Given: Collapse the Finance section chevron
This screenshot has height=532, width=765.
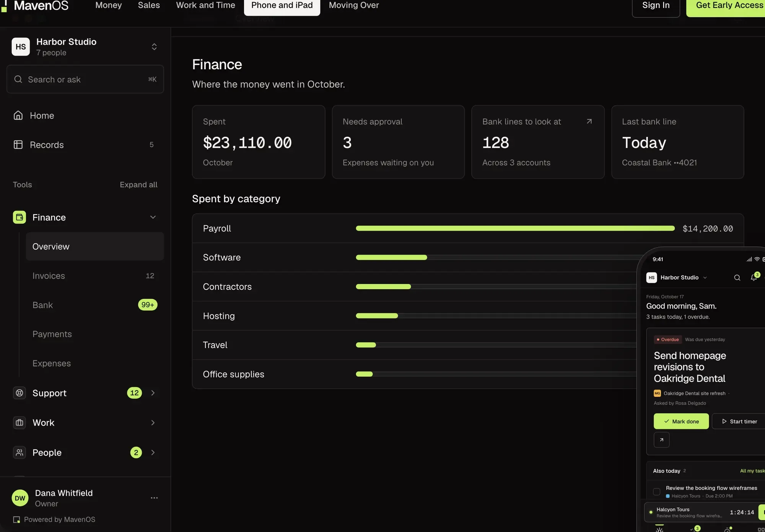Looking at the screenshot, I should (x=153, y=217).
